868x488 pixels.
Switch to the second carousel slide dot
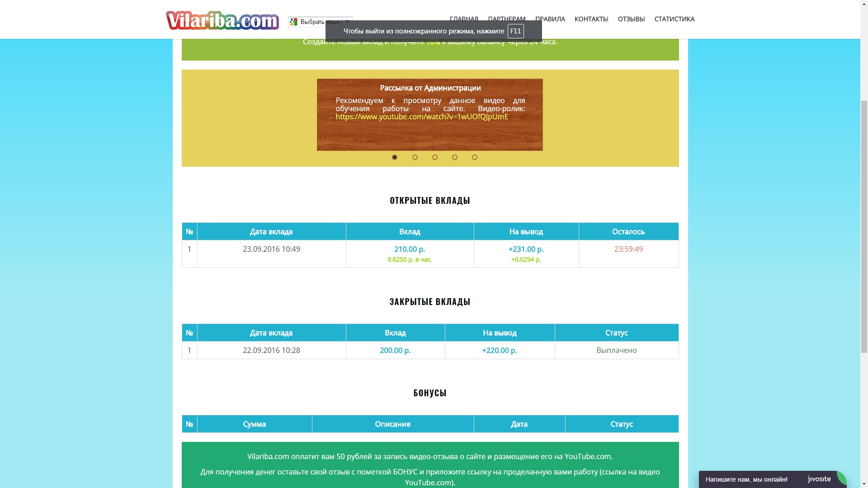(415, 157)
